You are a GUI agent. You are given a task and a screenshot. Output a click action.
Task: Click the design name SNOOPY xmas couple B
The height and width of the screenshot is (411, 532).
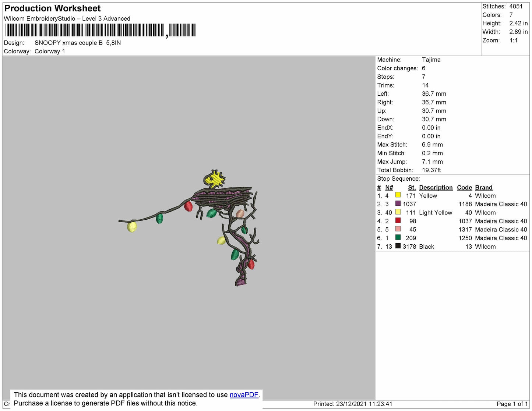click(68, 43)
